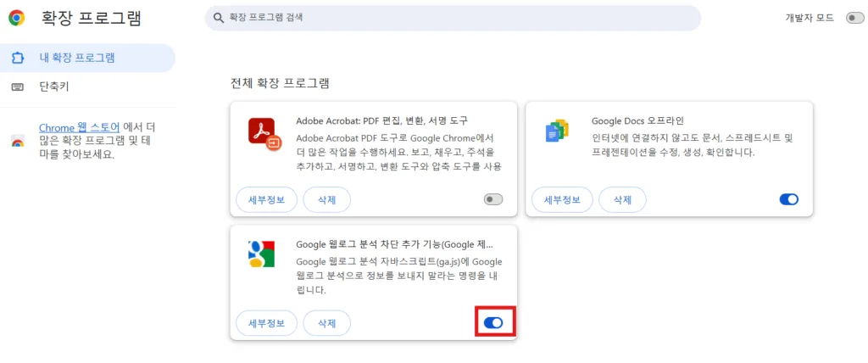Click the Adobe Acrobat description text

pyautogui.click(x=399, y=151)
